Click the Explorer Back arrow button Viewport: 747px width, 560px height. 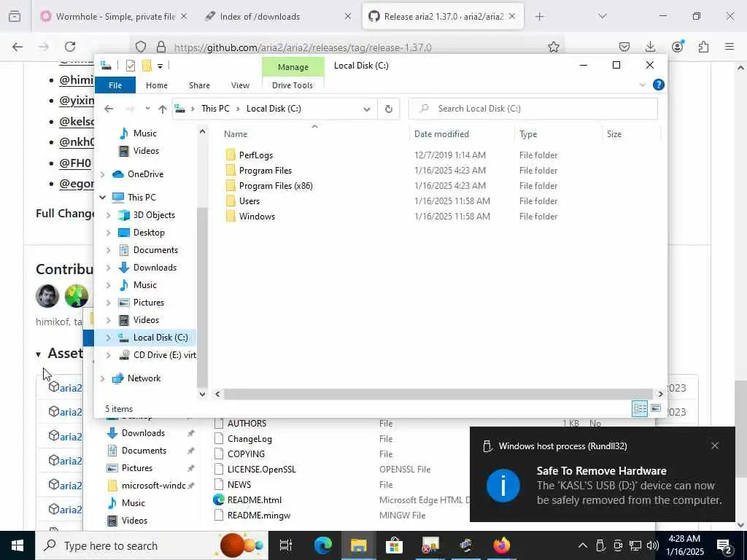point(109,109)
